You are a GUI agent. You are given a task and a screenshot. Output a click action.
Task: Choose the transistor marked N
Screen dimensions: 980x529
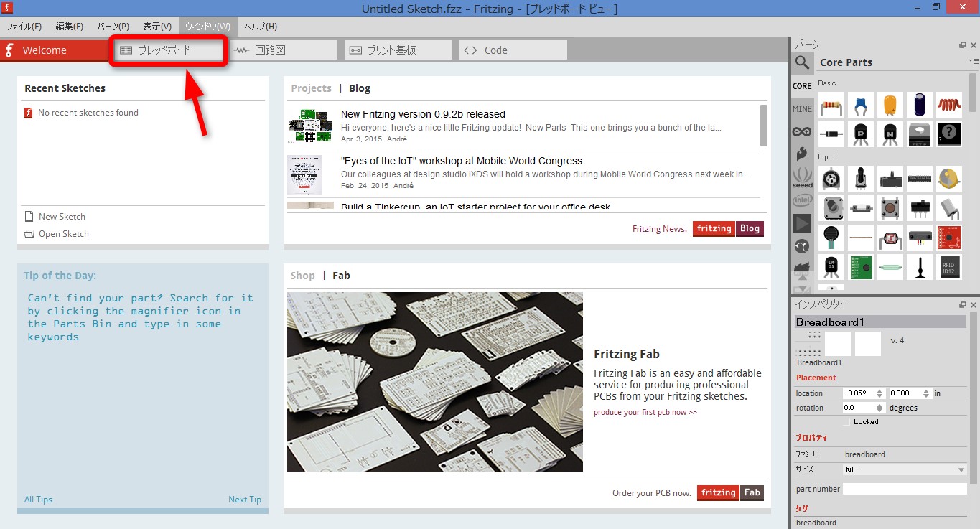pyautogui.click(x=890, y=134)
